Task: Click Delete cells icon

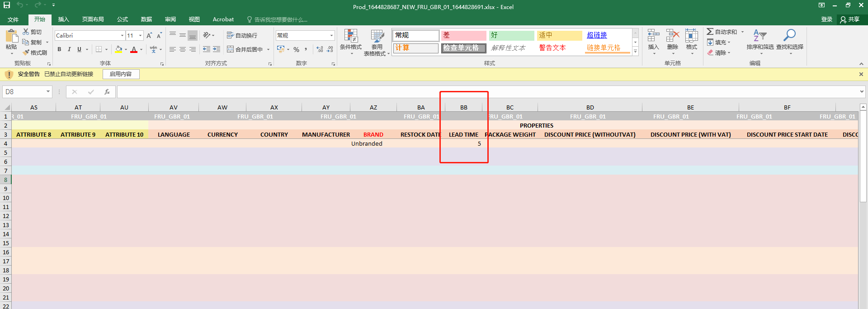Action: 673,36
